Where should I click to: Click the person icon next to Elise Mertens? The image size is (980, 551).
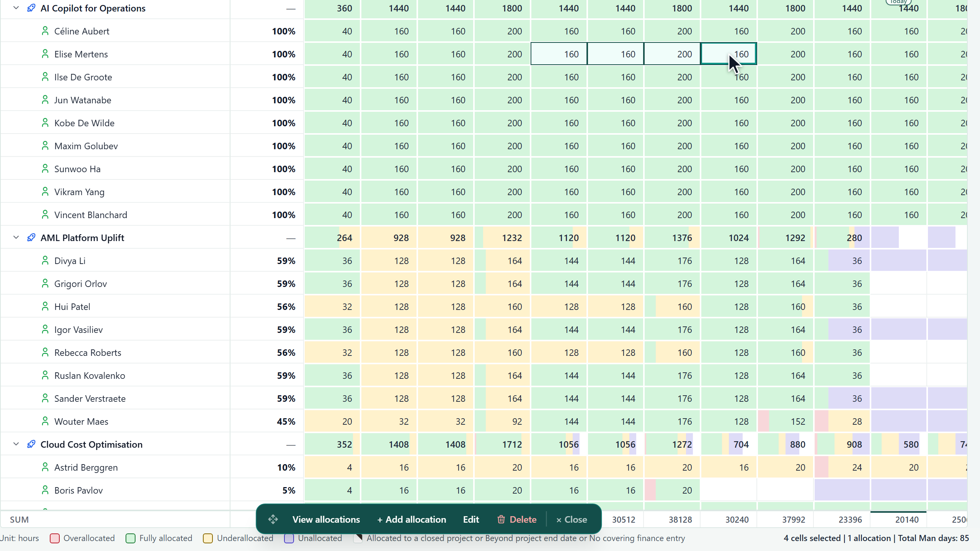pyautogui.click(x=45, y=54)
